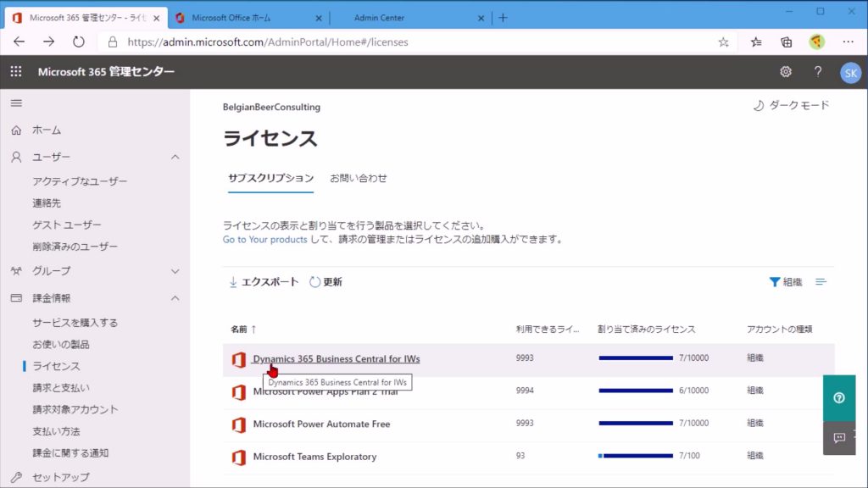Open 支払い方法 in sidebar
Screen dimensions: 868x488
point(56,431)
